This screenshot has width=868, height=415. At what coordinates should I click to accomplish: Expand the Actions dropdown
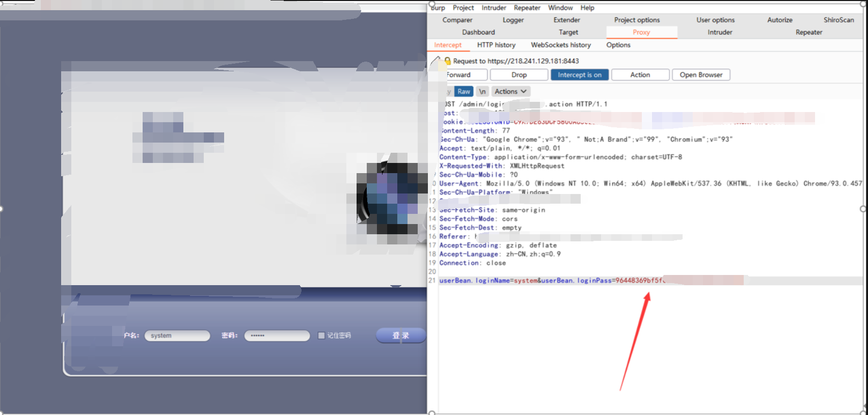click(x=510, y=92)
